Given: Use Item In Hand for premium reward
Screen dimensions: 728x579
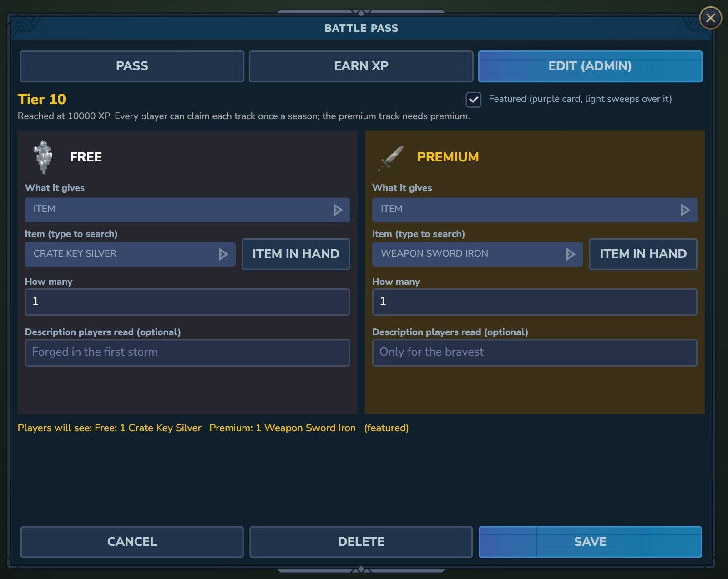Looking at the screenshot, I should pos(643,254).
